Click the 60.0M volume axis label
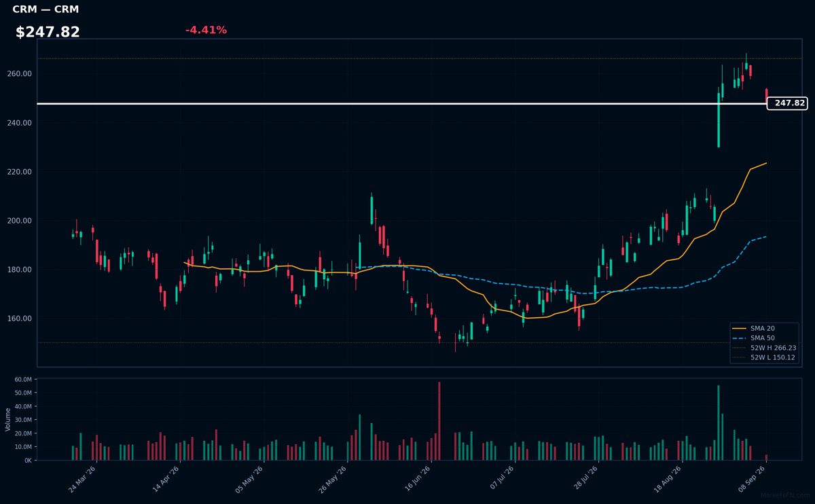 (x=22, y=380)
